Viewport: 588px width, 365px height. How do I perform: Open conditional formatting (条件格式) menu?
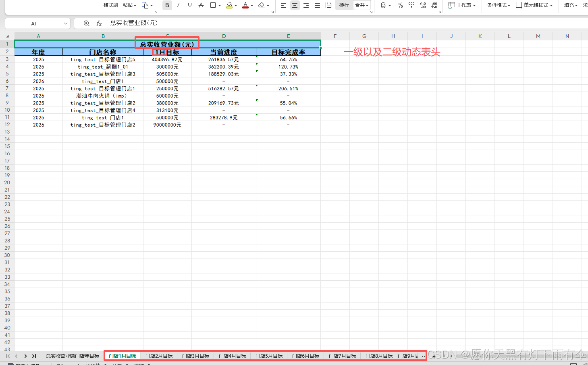(498, 5)
